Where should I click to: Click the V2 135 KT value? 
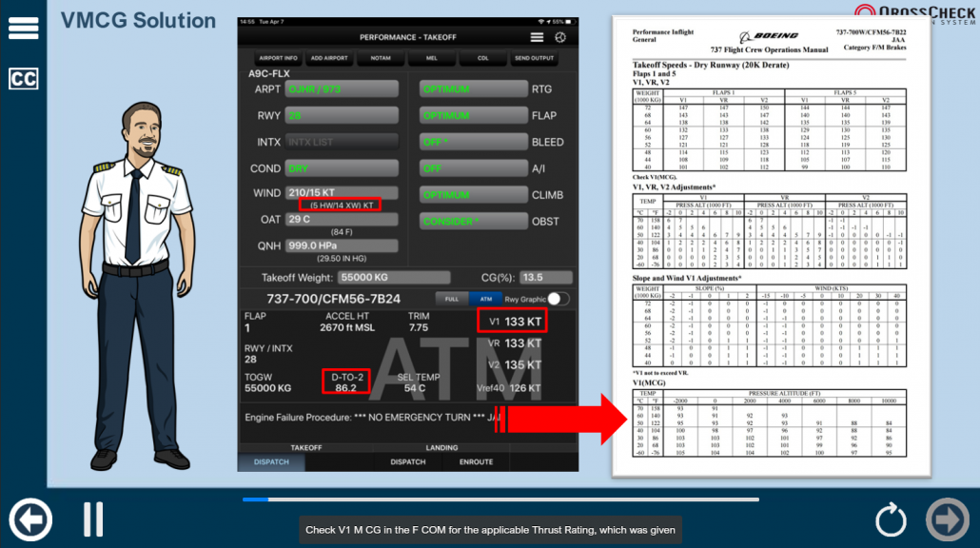pyautogui.click(x=515, y=365)
